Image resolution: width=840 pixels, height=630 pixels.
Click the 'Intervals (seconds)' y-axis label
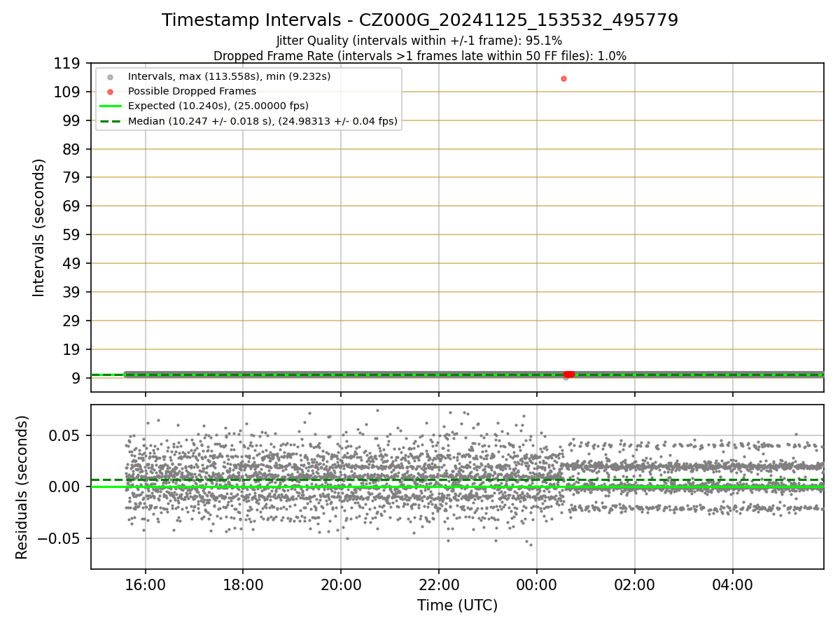39,227
